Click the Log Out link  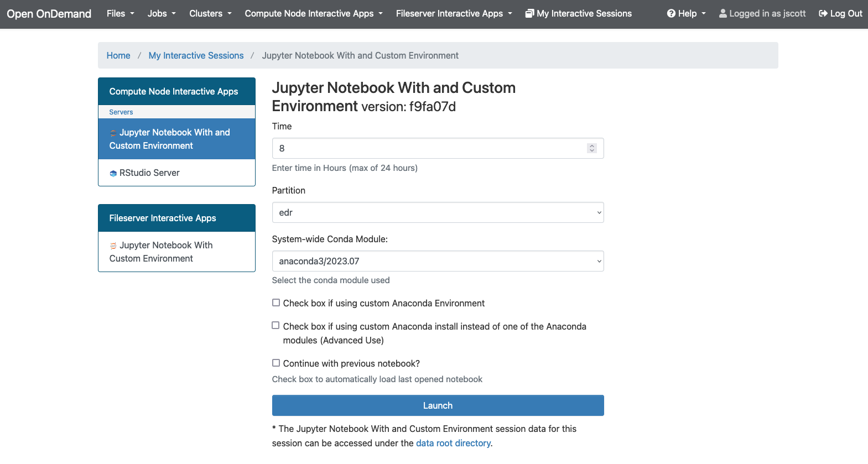point(840,13)
